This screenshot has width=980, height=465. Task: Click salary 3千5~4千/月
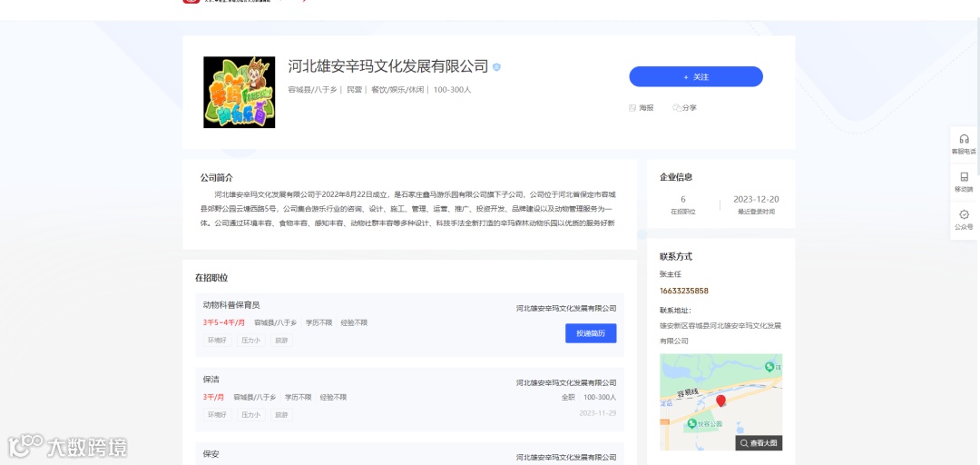coord(224,323)
